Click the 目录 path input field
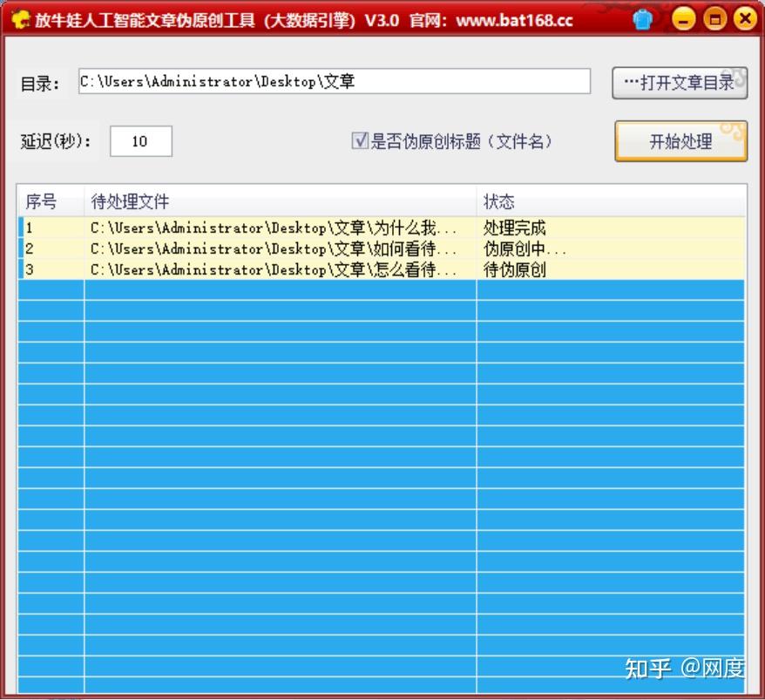Viewport: 765px width, 700px height. pos(335,81)
